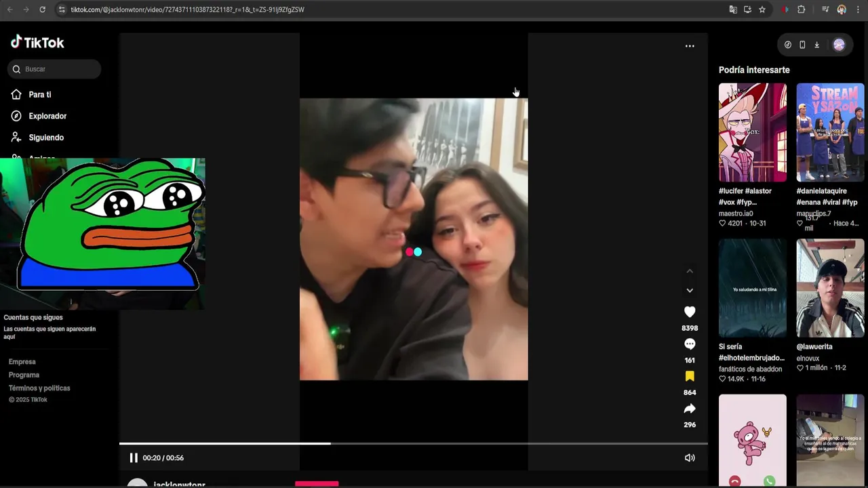Viewport: 868px width, 488px height.
Task: Mute the video with the volume icon
Action: tap(690, 458)
